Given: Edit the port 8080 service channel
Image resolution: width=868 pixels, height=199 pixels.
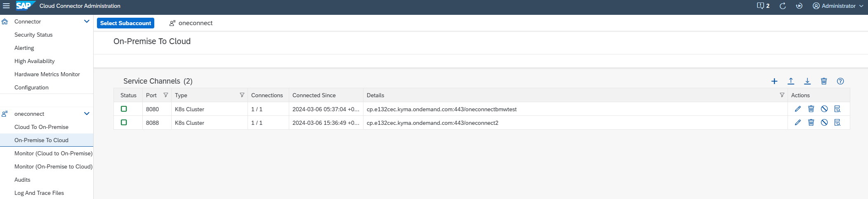Looking at the screenshot, I should pos(798,109).
